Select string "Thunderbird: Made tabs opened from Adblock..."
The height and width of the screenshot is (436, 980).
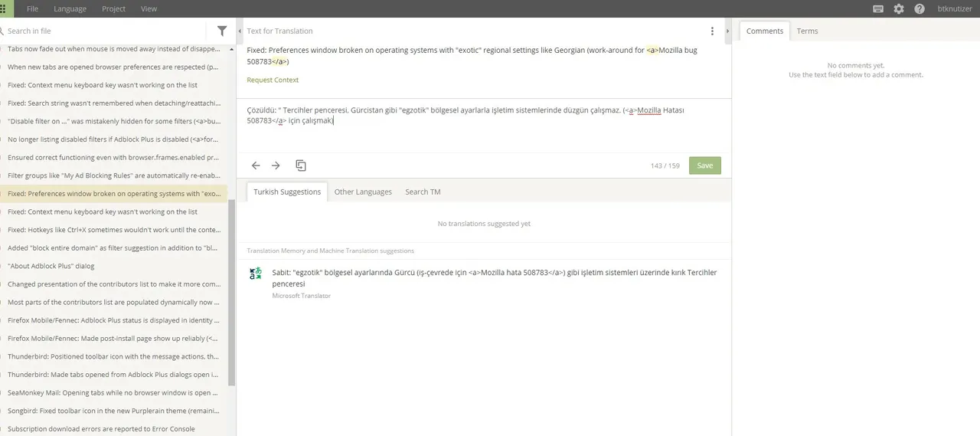point(114,375)
